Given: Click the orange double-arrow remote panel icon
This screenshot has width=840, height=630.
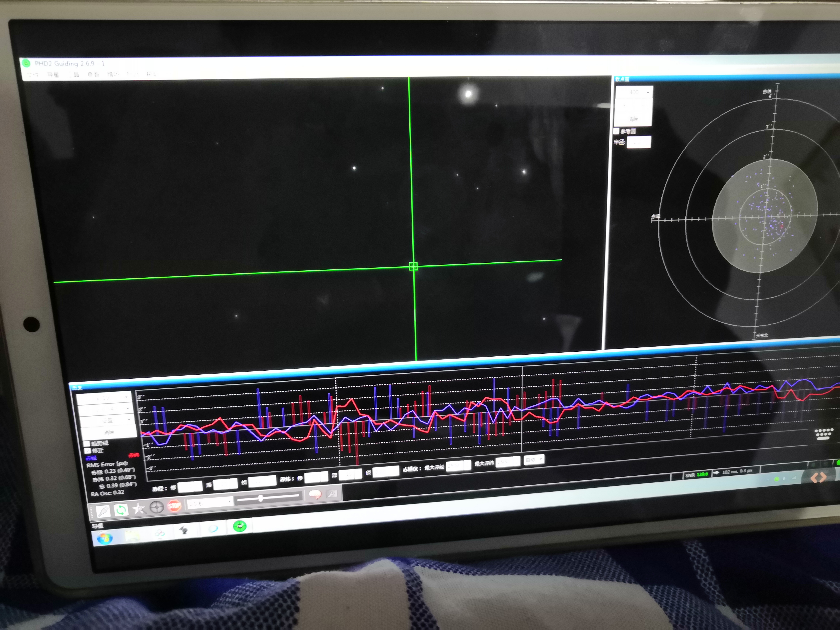Looking at the screenshot, I should [x=818, y=478].
